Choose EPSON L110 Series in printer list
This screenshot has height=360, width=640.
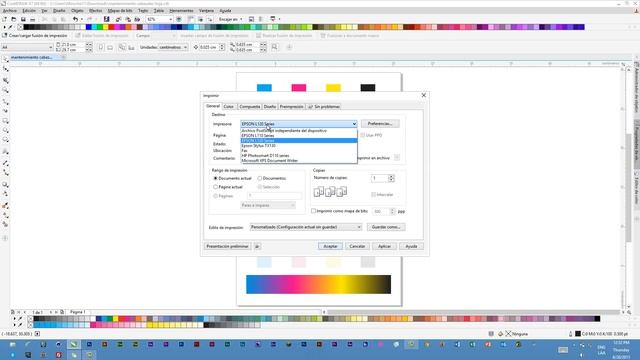[x=299, y=136]
